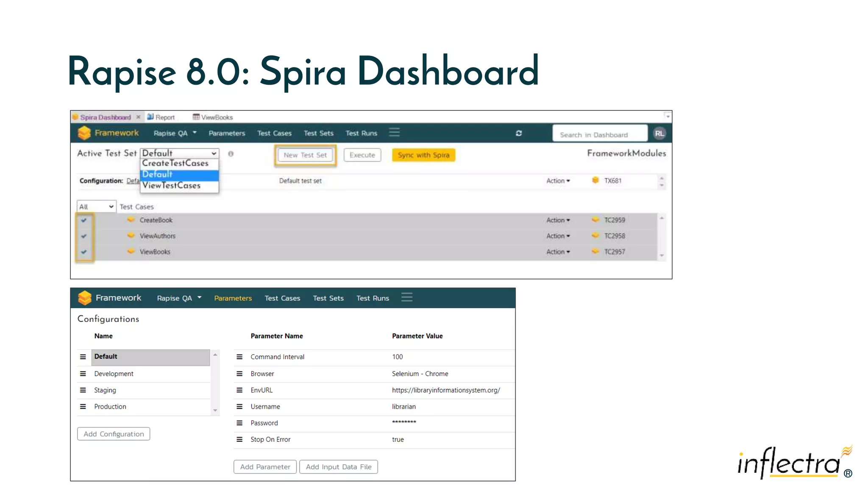The width and height of the screenshot is (868, 488).
Task: Click drag handle for Browser parameter
Action: pyautogui.click(x=239, y=374)
